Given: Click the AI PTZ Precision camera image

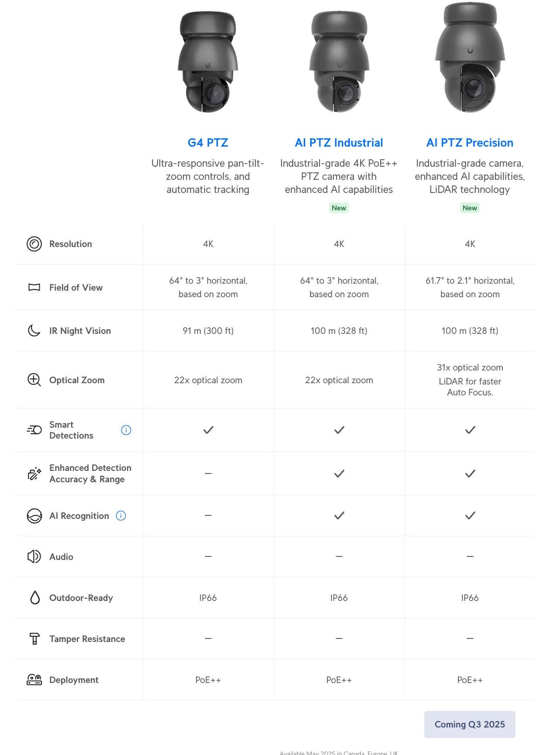Looking at the screenshot, I should pyautogui.click(x=470, y=57).
